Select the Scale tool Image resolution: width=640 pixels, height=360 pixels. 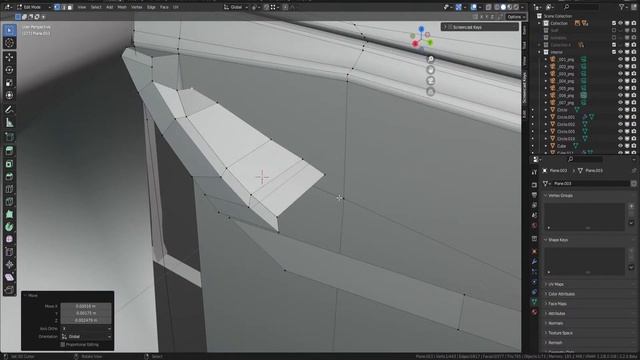coord(9,83)
